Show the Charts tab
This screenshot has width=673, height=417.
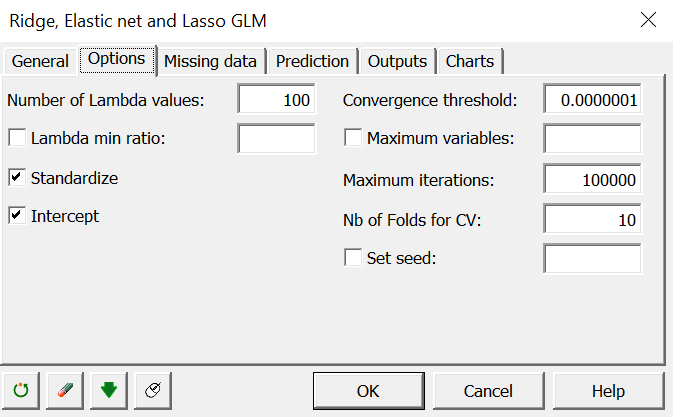pyautogui.click(x=470, y=61)
